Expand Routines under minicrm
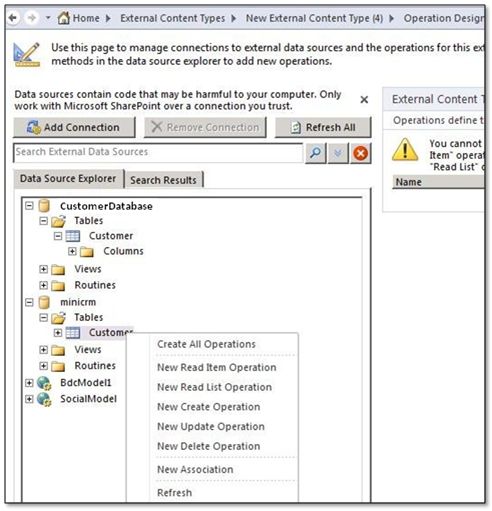The height and width of the screenshot is (511, 492). pyautogui.click(x=44, y=366)
